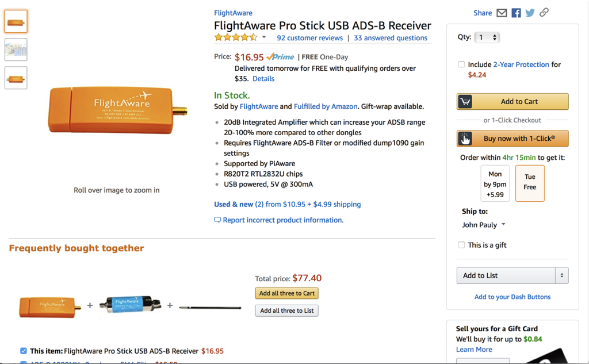Expand the Ship to John Pauly dropdown
Image resolution: width=589 pixels, height=364 pixels.
pyautogui.click(x=503, y=225)
